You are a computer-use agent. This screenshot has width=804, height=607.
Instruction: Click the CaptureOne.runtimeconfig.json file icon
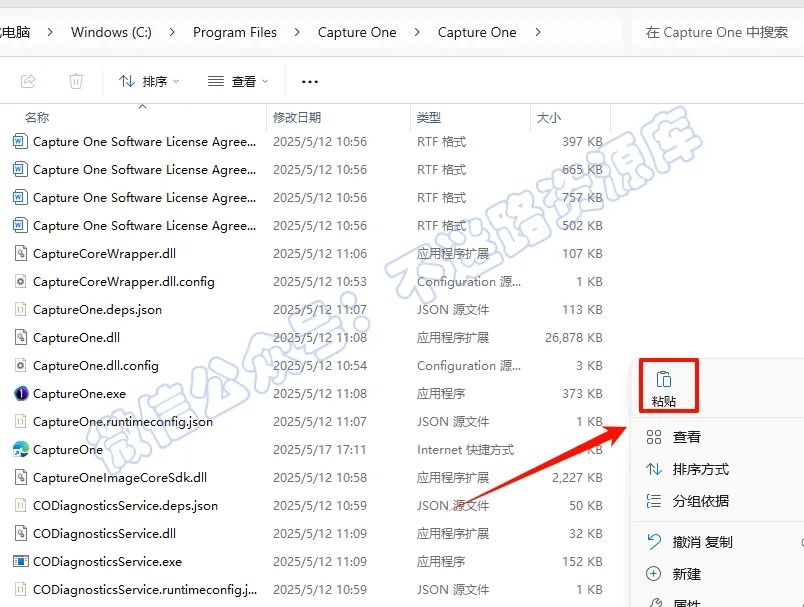tap(20, 421)
